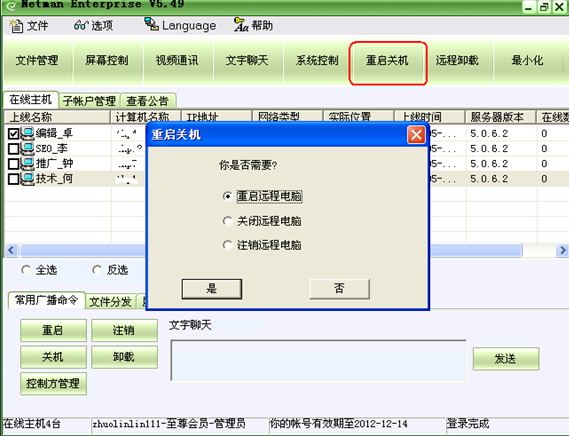Switch to 子帐户管理 tab
This screenshot has width=569, height=436.
[89, 101]
